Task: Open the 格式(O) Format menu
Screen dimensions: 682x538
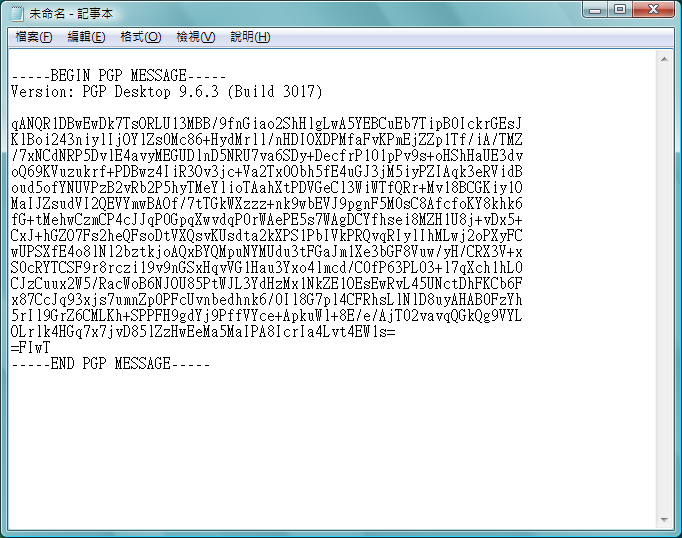Action: point(140,37)
